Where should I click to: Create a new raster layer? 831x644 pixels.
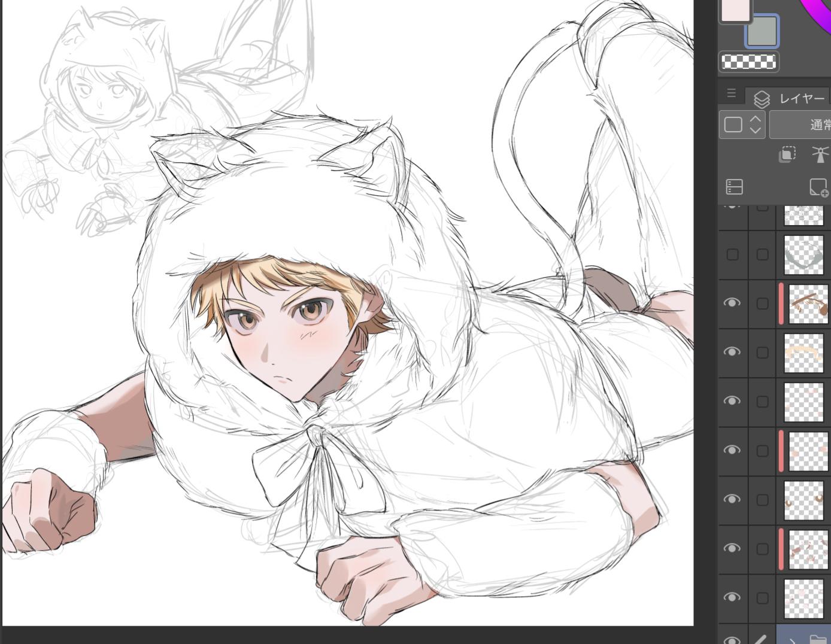tap(818, 187)
